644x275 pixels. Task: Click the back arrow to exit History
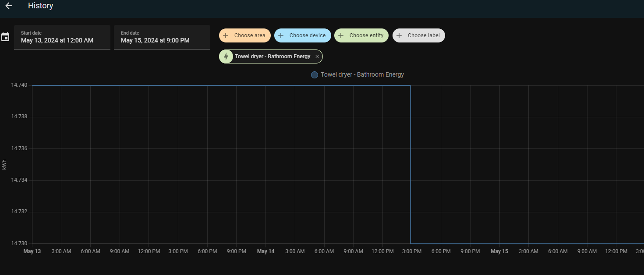tap(9, 6)
